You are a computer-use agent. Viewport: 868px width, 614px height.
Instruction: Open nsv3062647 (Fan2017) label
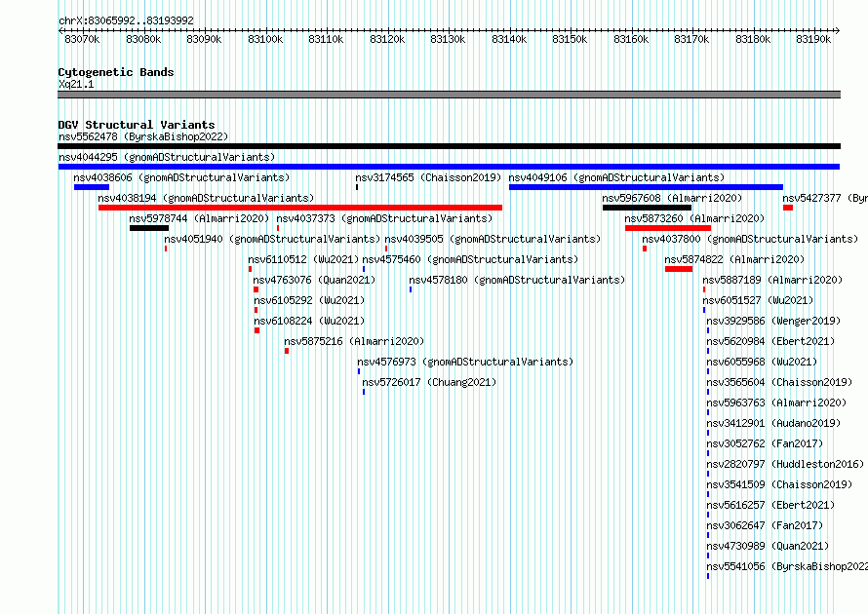tap(765, 525)
